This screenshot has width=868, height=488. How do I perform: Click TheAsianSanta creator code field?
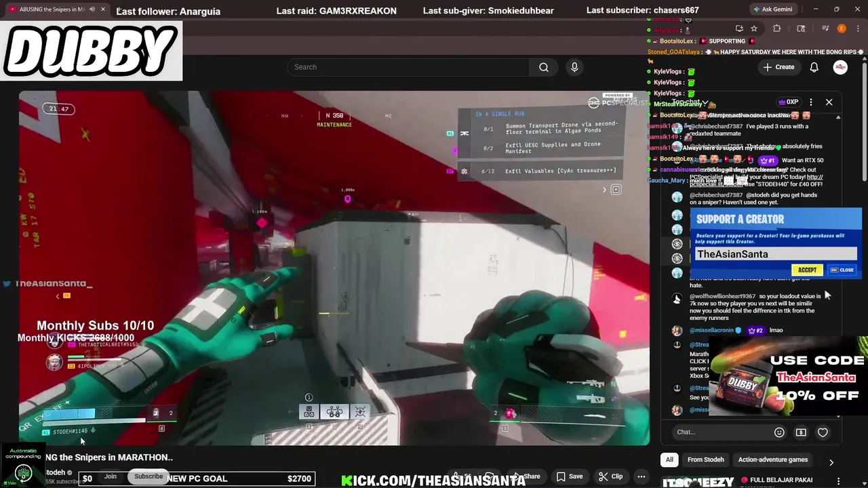[x=776, y=254]
